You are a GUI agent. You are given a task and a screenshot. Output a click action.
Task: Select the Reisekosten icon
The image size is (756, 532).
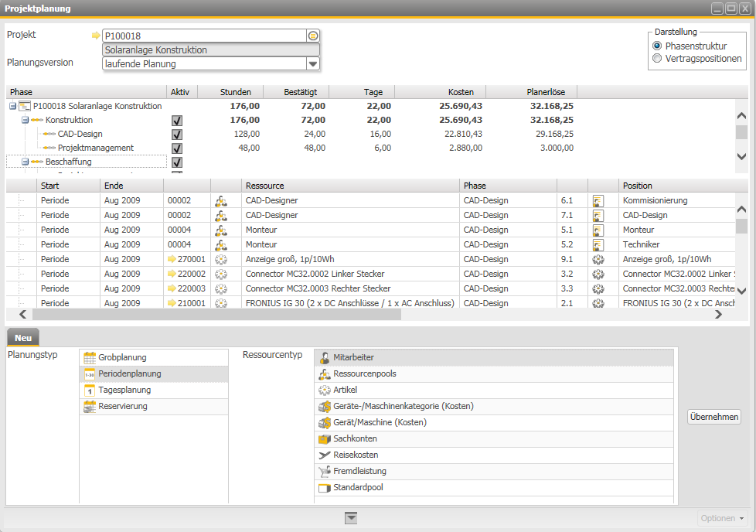tap(325, 455)
